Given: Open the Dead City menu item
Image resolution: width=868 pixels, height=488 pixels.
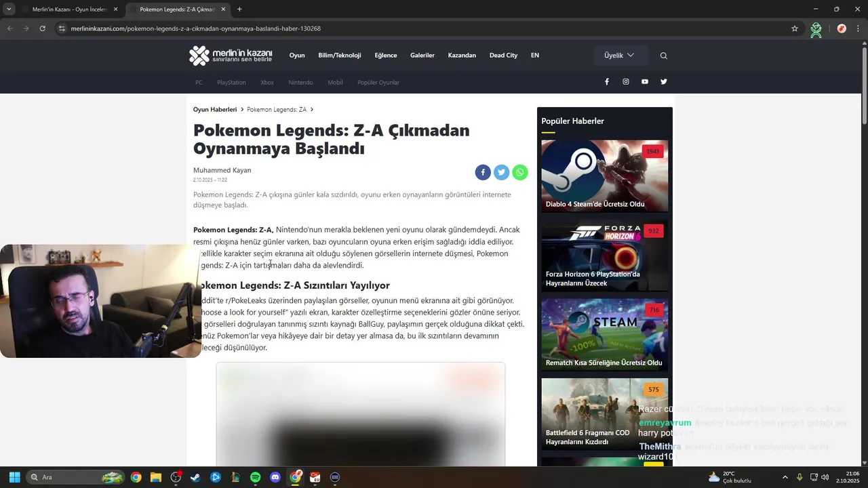Looking at the screenshot, I should [503, 56].
